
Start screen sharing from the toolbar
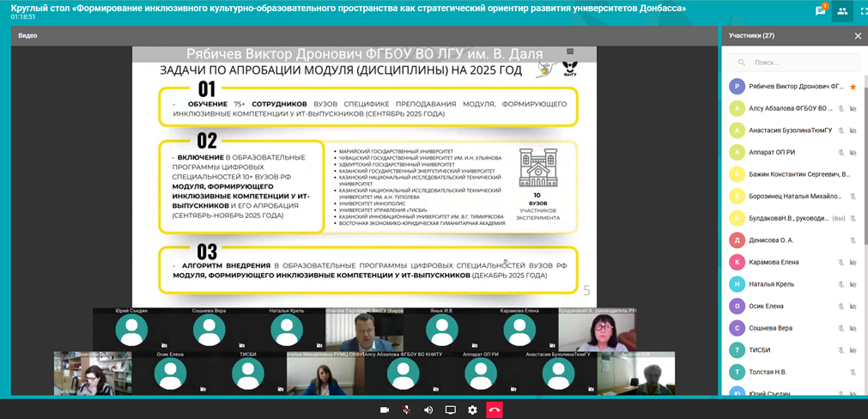coord(451,410)
